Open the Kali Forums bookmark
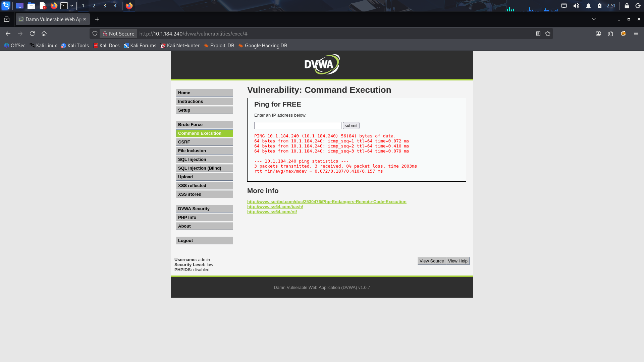This screenshot has height=362, width=644. 140,46
